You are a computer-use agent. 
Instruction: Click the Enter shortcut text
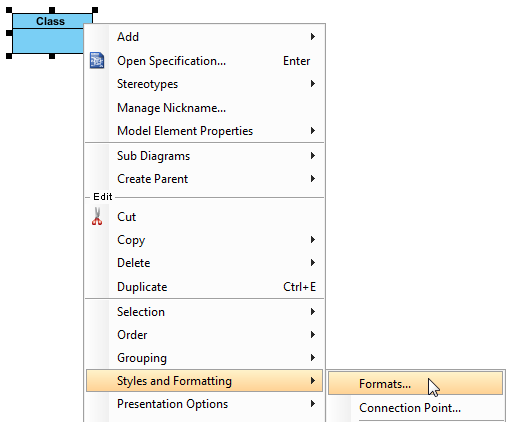296,61
